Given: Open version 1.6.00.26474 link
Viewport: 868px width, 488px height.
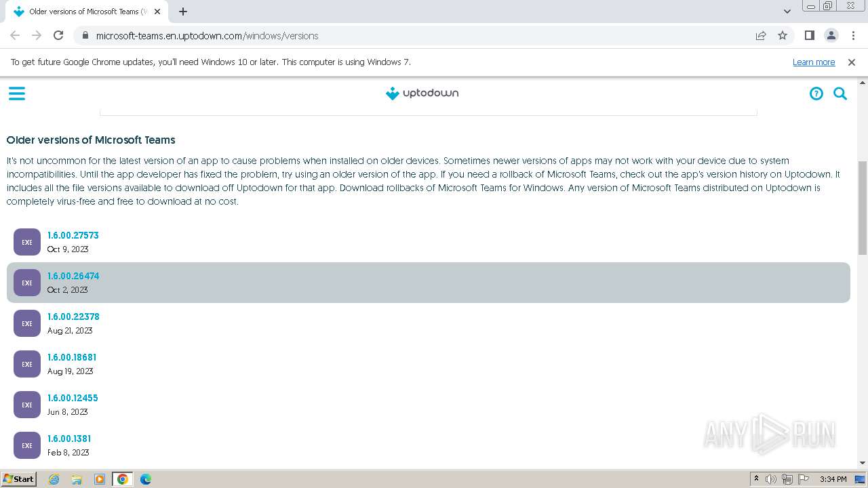Looking at the screenshot, I should tap(73, 276).
